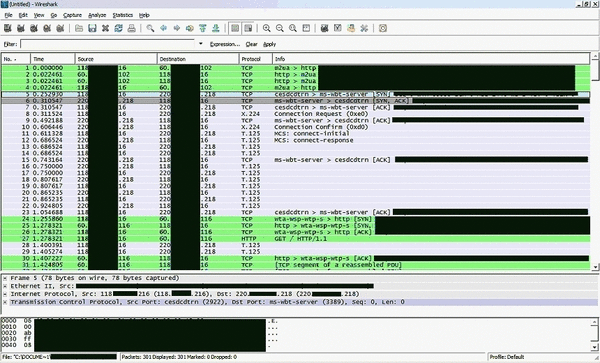Edit coloring rules from toolbar
This screenshot has height=363, width=600.
point(351,28)
